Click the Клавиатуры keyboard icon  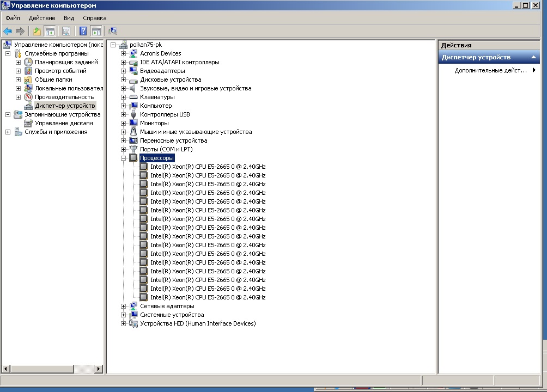pos(133,97)
